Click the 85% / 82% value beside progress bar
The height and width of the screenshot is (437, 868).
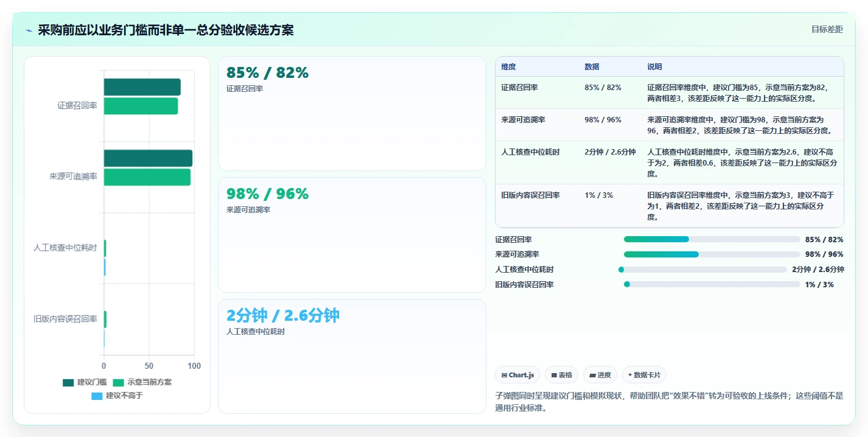click(824, 240)
